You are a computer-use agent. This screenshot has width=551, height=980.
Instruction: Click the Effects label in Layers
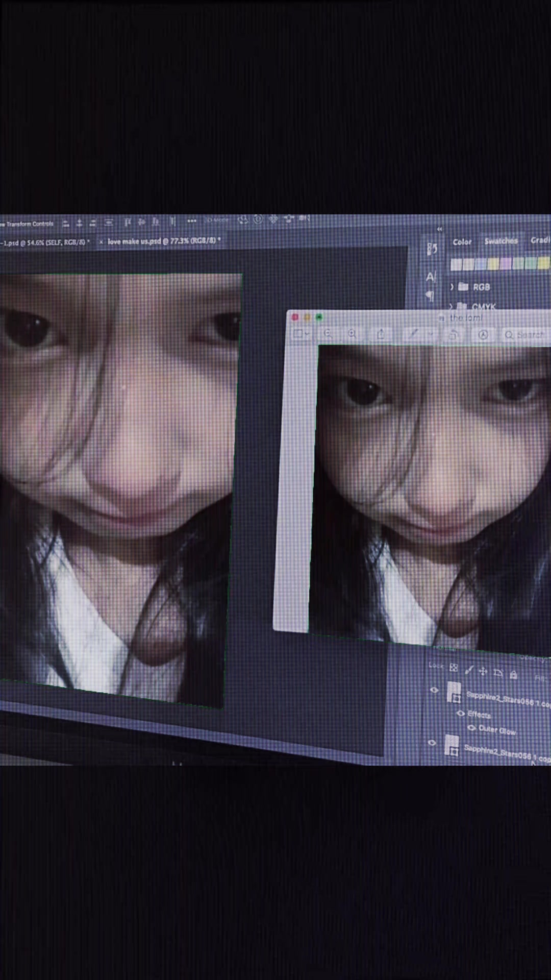(479, 715)
